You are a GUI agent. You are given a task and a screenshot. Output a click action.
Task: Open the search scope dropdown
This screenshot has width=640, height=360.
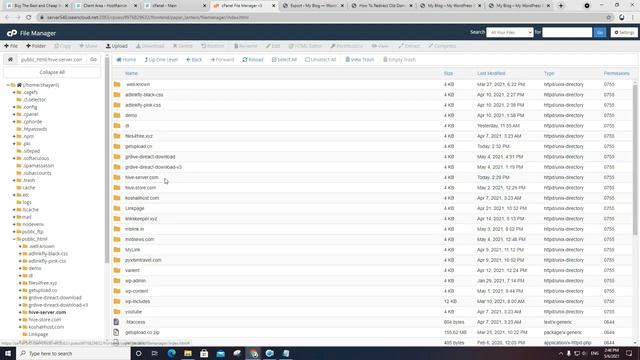(x=509, y=33)
